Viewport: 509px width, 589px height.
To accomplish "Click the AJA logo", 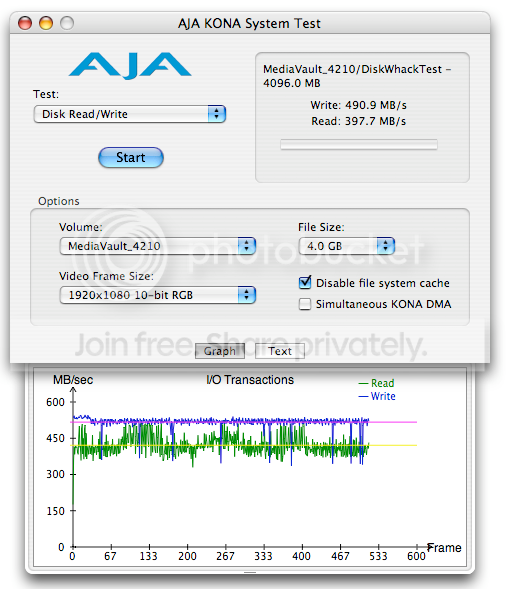I will tap(130, 65).
